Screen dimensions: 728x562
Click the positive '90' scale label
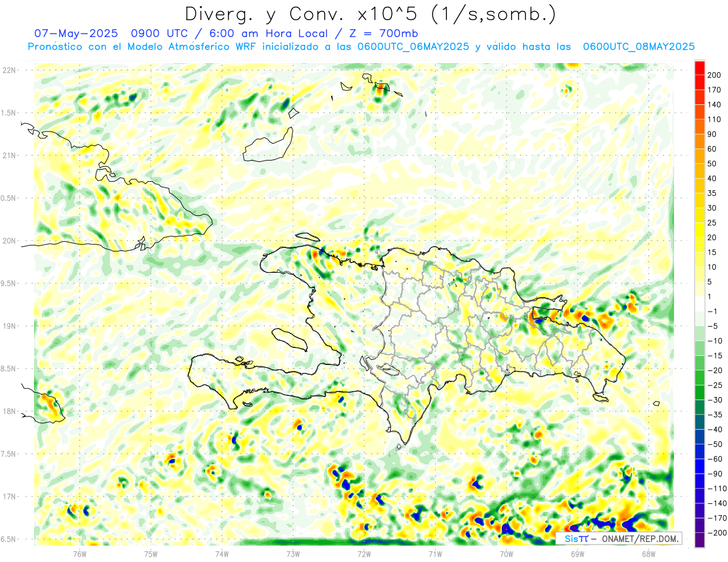point(712,134)
